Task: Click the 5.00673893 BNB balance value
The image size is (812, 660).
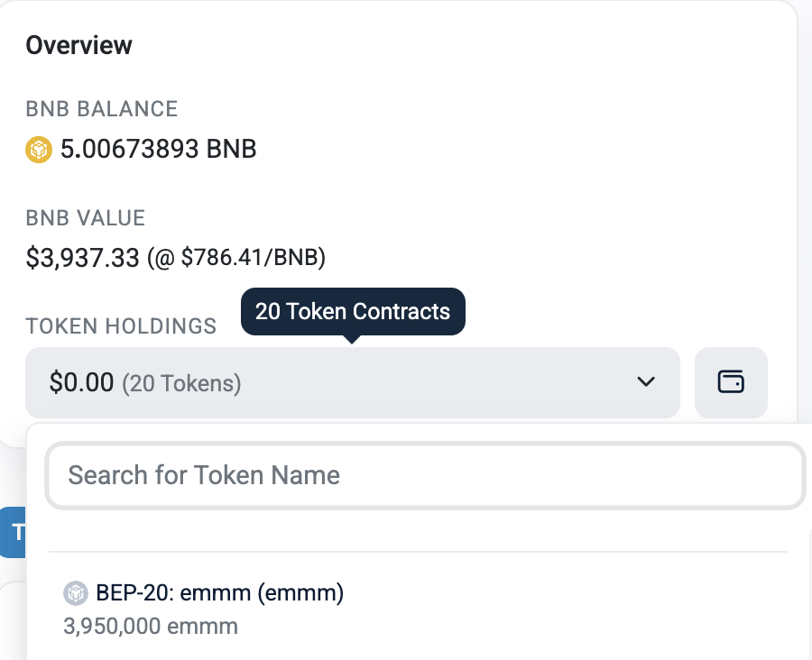Action: (159, 149)
